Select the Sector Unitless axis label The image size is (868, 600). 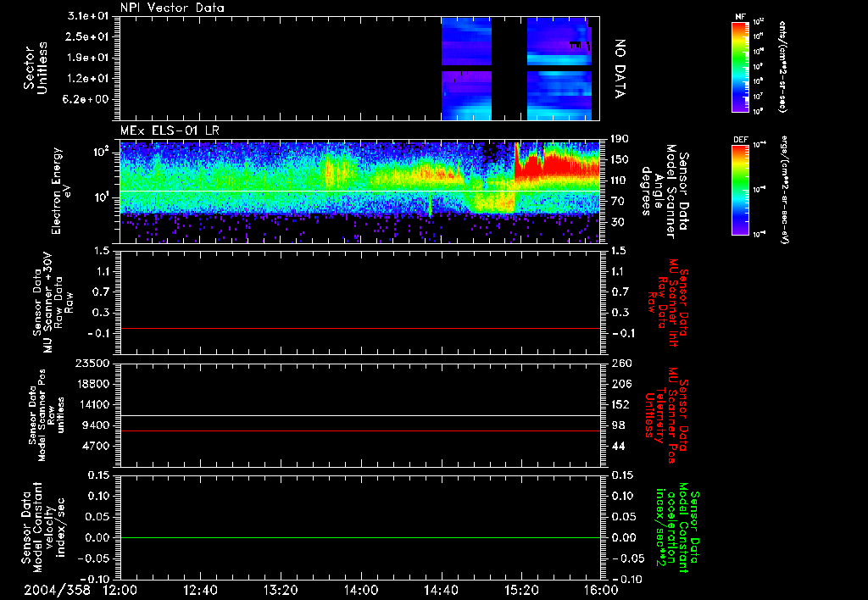click(34, 68)
